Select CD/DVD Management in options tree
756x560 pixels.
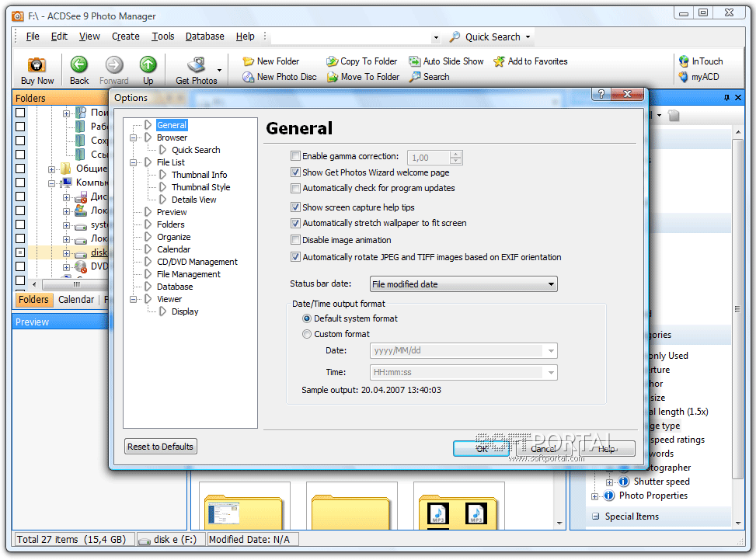click(x=197, y=263)
